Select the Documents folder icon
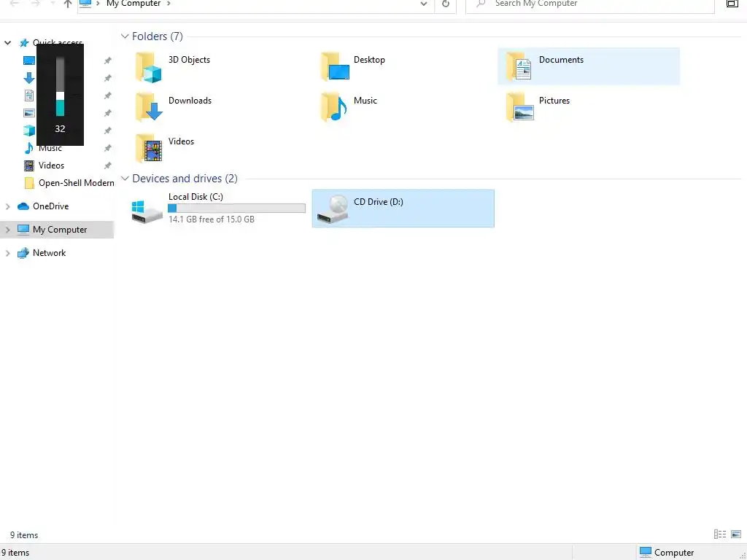The height and width of the screenshot is (560, 747). tap(519, 66)
